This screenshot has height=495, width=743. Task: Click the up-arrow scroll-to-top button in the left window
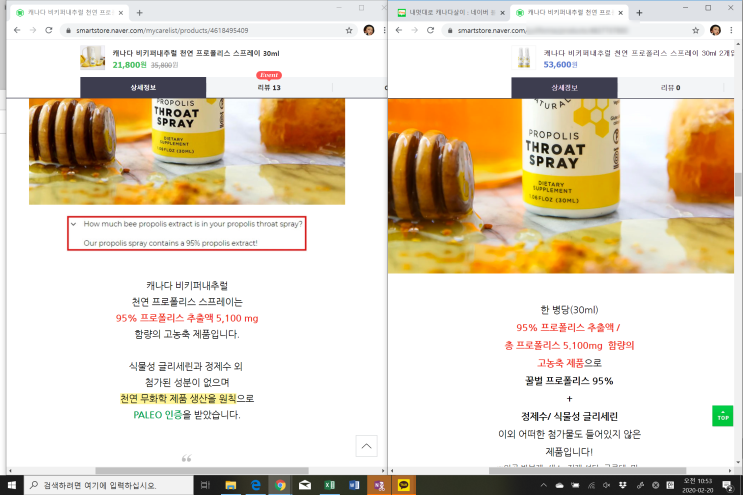pos(366,446)
